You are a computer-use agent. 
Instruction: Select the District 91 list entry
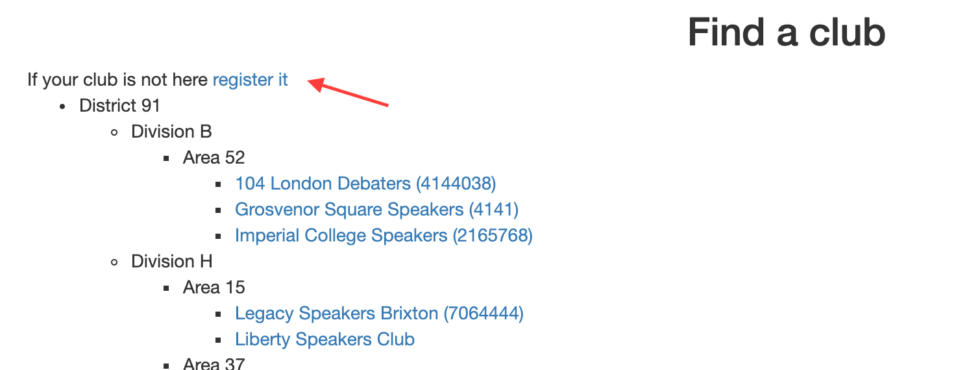tap(119, 105)
